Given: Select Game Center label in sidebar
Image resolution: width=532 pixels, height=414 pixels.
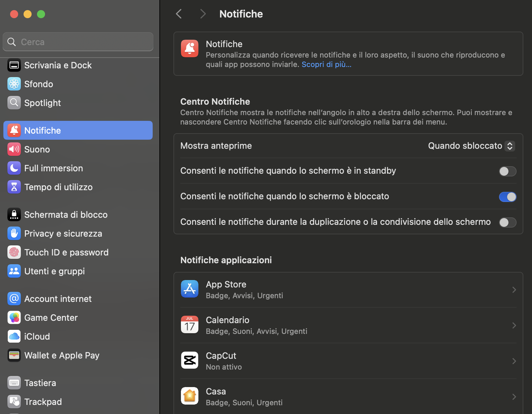Looking at the screenshot, I should (51, 318).
